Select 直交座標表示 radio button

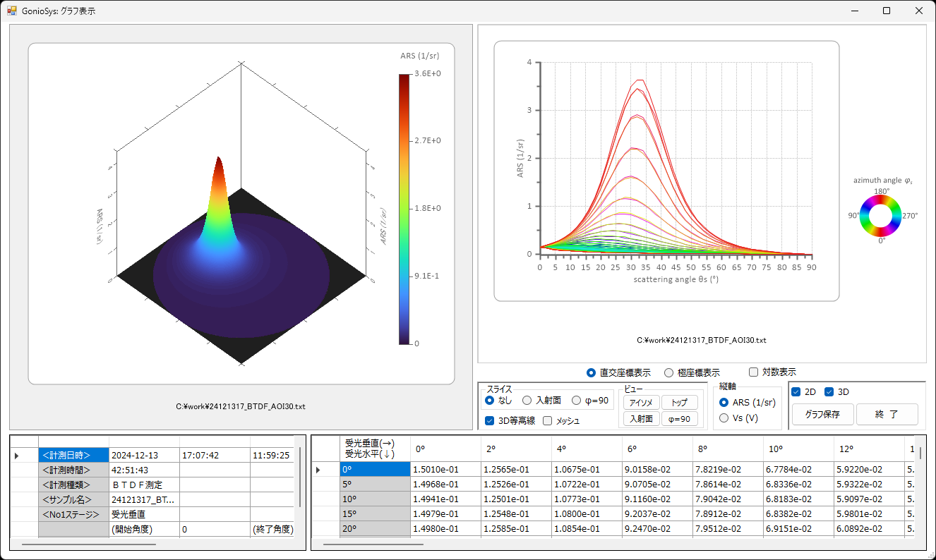coord(592,372)
